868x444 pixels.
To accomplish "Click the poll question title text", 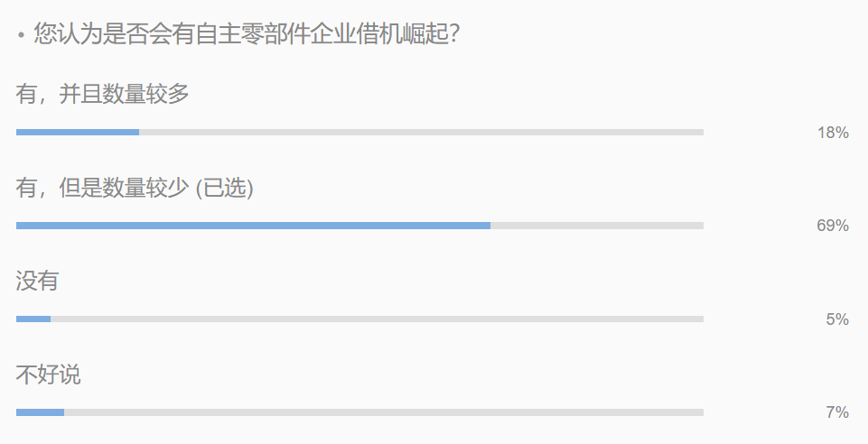I will [x=247, y=33].
